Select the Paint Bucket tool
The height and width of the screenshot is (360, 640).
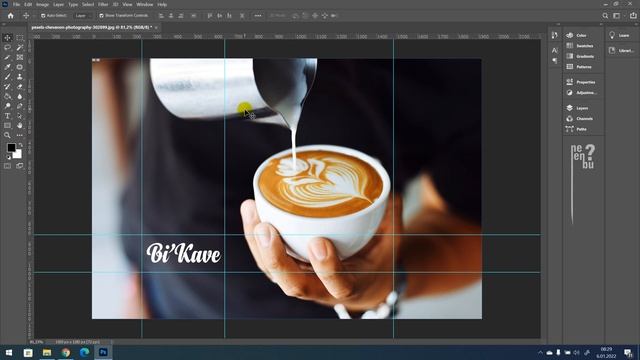(7, 96)
